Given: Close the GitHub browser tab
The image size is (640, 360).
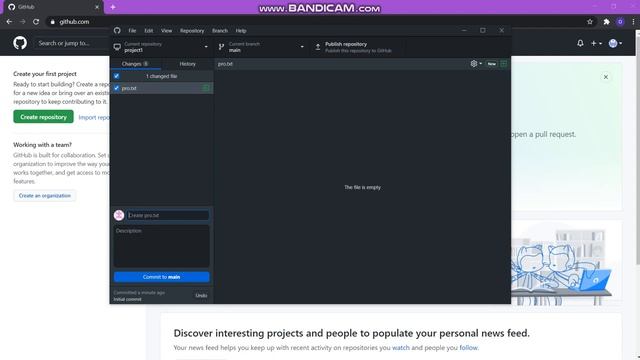Looking at the screenshot, I should click(97, 7).
